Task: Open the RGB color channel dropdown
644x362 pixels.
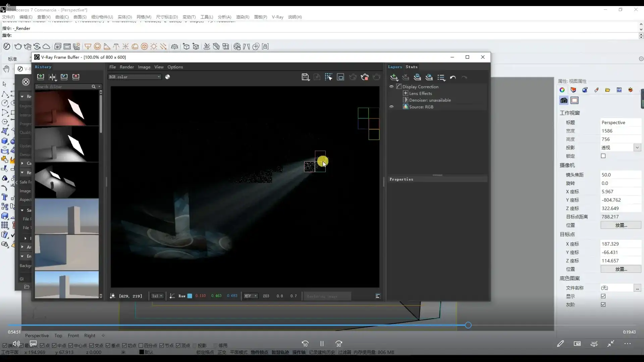Action: click(135, 77)
